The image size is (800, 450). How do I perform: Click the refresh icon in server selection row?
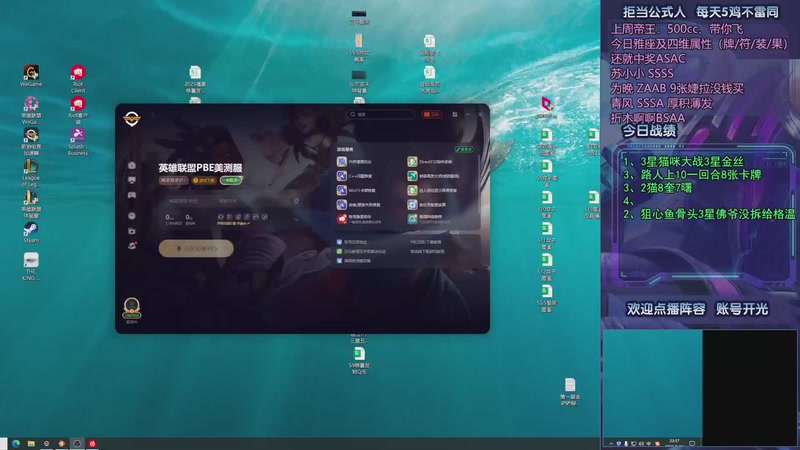[296, 201]
